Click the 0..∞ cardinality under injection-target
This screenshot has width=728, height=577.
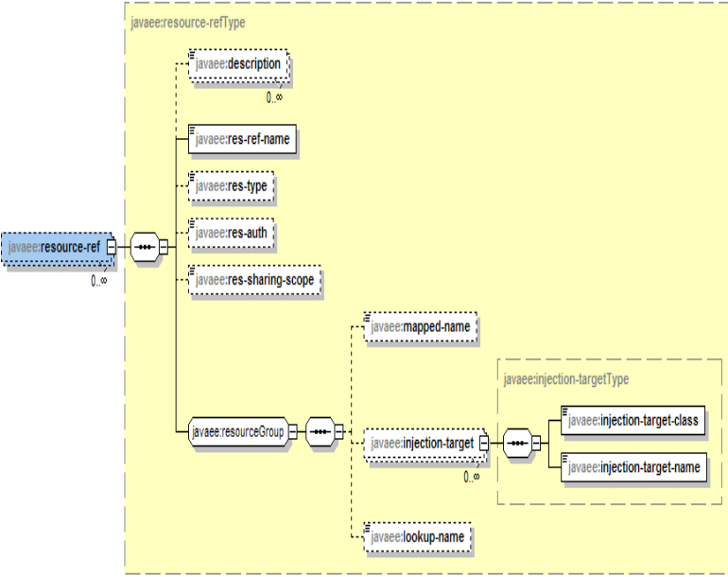click(472, 477)
